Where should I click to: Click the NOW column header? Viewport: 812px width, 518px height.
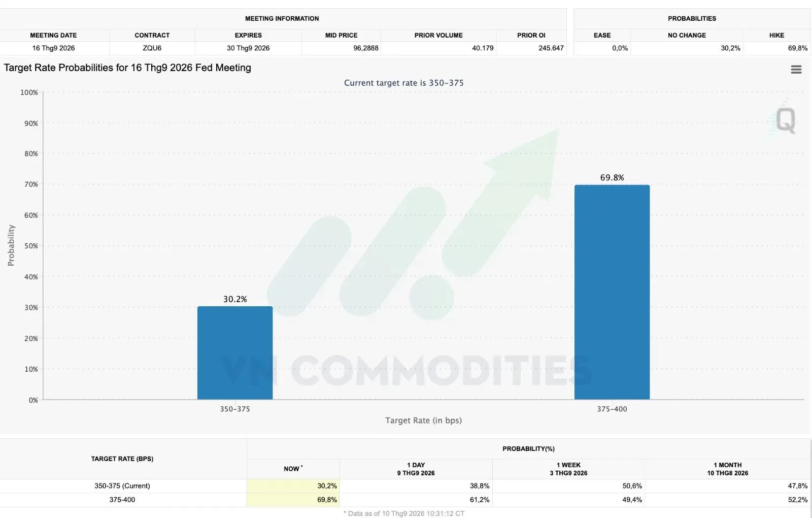point(293,469)
